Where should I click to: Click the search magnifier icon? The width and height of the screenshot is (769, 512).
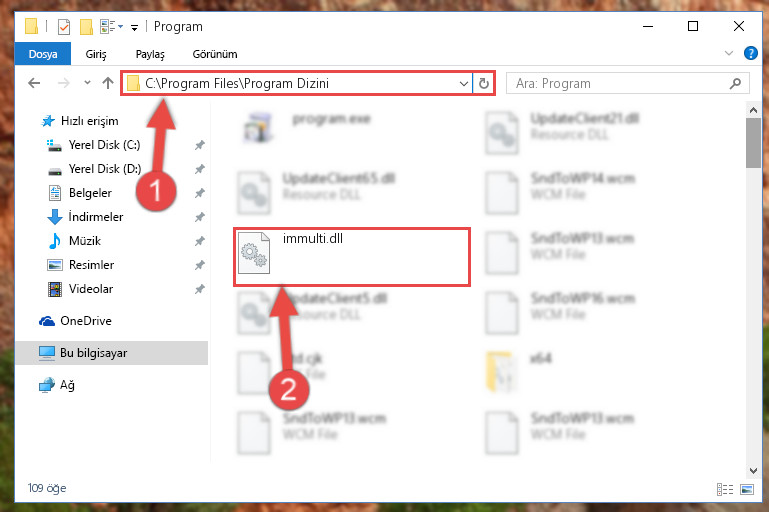point(735,84)
